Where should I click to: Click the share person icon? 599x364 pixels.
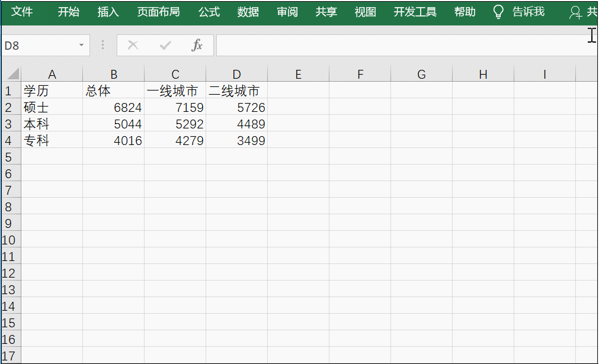575,12
